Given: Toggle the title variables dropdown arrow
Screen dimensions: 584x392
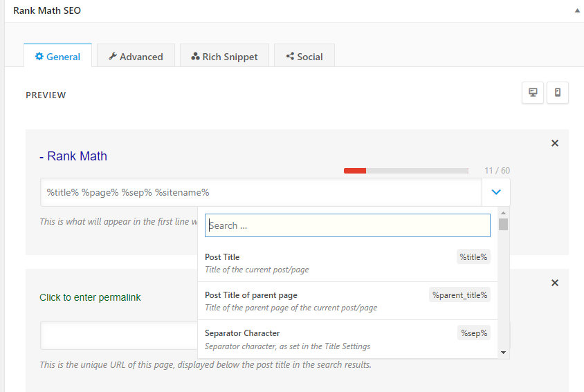Looking at the screenshot, I should 496,192.
